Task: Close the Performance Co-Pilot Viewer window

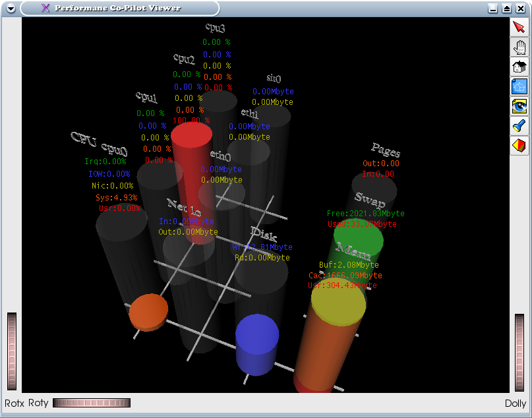Action: coord(520,9)
